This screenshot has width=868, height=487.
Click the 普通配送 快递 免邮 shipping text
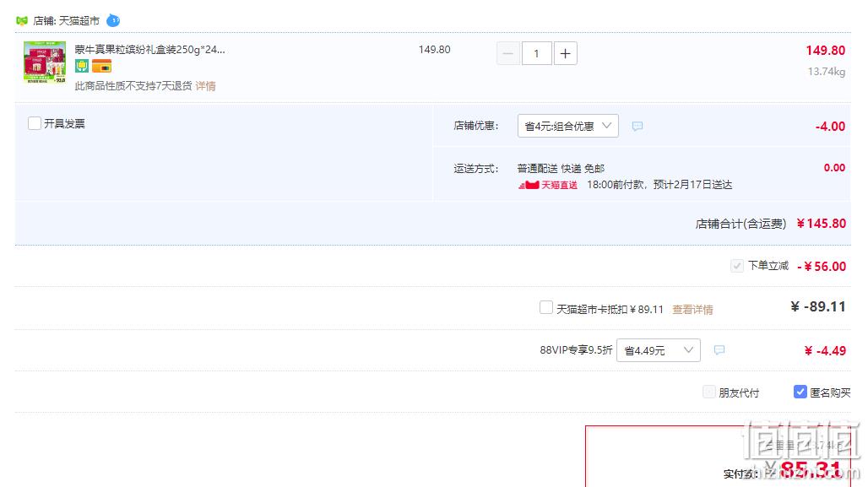click(x=561, y=168)
